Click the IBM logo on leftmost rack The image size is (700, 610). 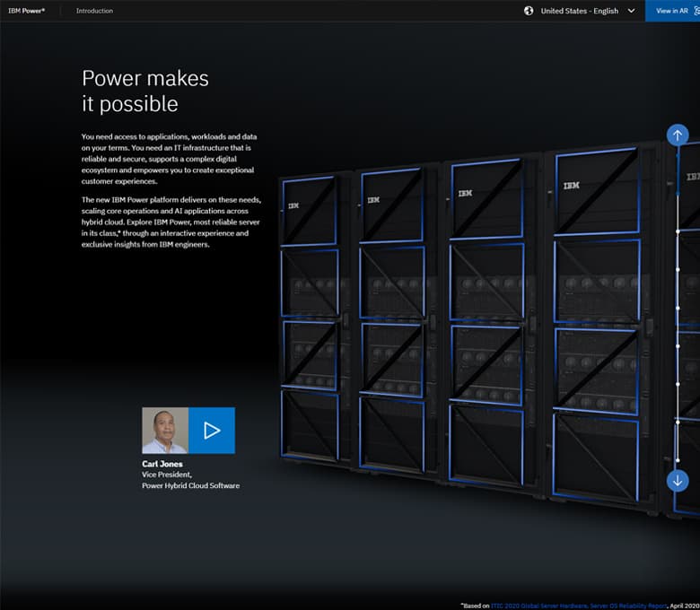click(293, 205)
